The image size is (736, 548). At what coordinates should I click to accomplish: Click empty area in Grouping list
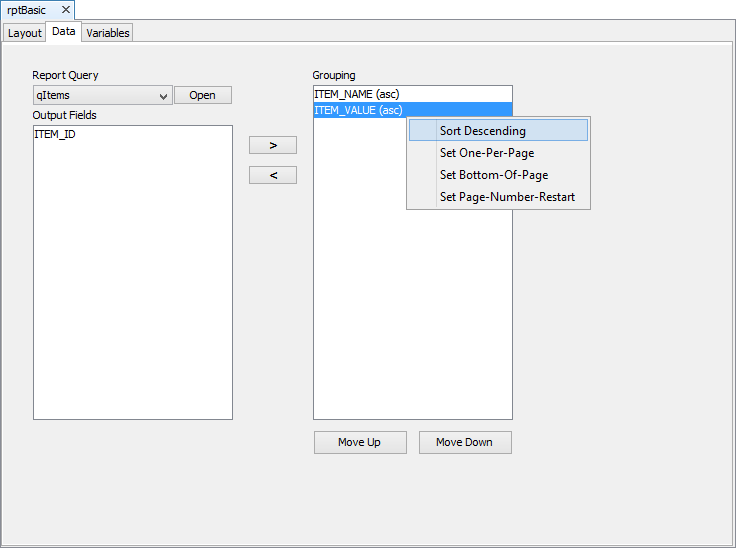(412, 320)
